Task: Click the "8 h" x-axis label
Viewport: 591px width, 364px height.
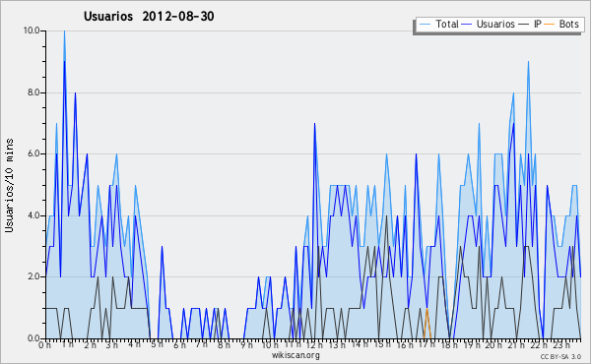Action: (x=224, y=345)
